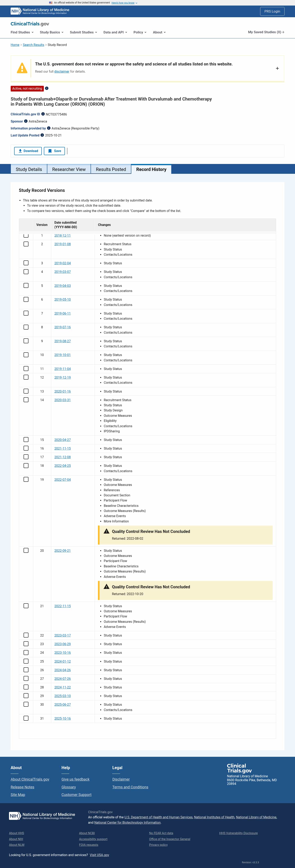Go back to Search Results breadcrumb
The width and height of the screenshot is (295, 868).
point(33,45)
